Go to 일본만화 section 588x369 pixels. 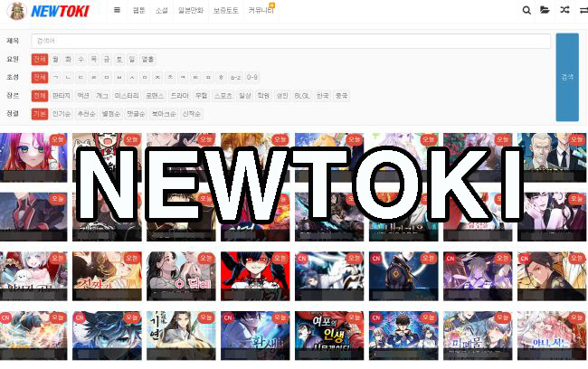pyautogui.click(x=191, y=11)
